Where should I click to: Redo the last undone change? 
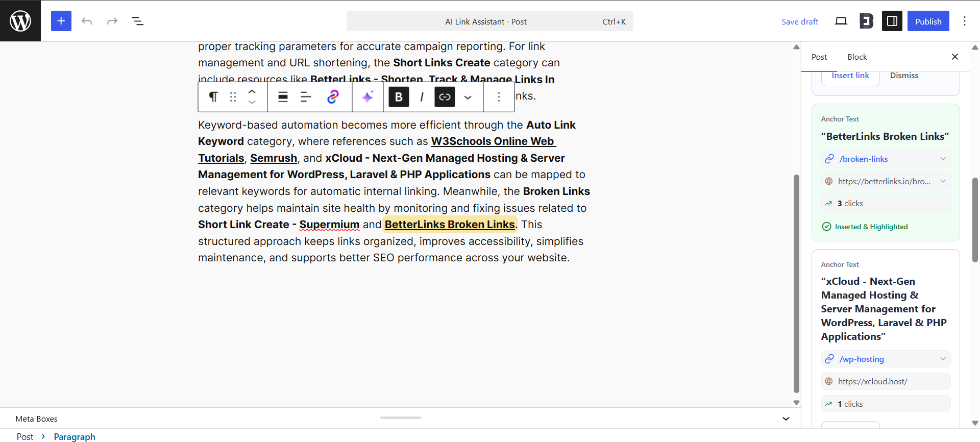pyautogui.click(x=112, y=21)
